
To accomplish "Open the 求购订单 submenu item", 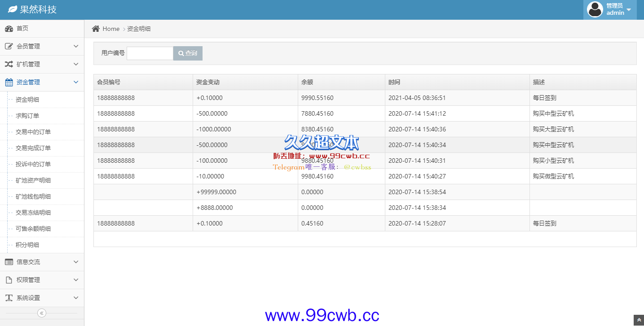I will pyautogui.click(x=42, y=116).
